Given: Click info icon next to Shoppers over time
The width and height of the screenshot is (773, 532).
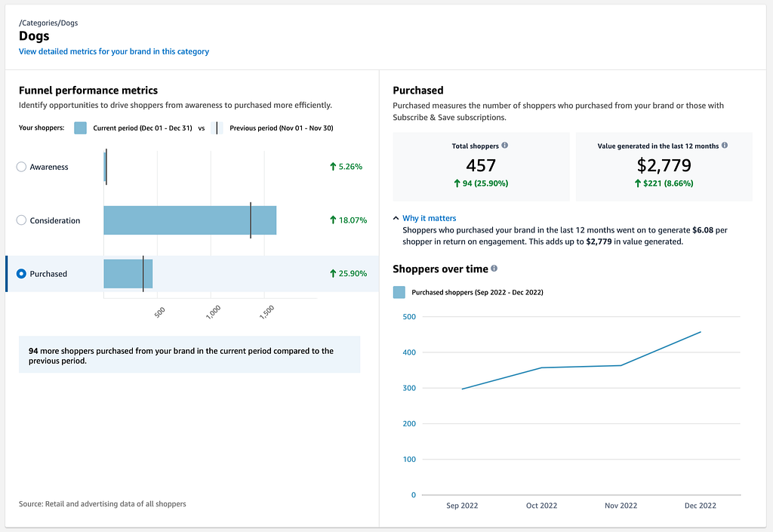Looking at the screenshot, I should [494, 269].
